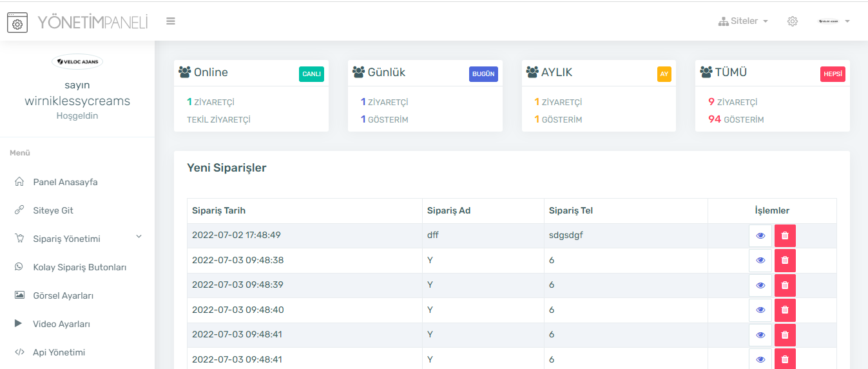
Task: Click the CANLI badge on Online card
Action: point(311,74)
